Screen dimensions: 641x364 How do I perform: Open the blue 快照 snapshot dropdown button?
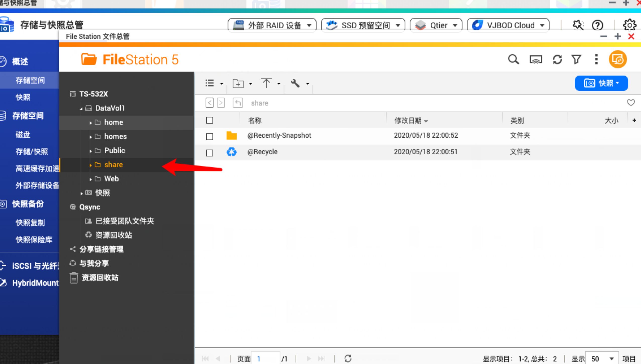(x=601, y=83)
